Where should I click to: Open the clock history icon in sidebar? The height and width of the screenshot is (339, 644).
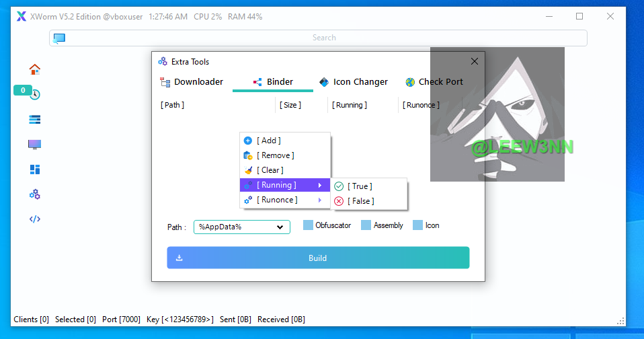click(x=35, y=94)
